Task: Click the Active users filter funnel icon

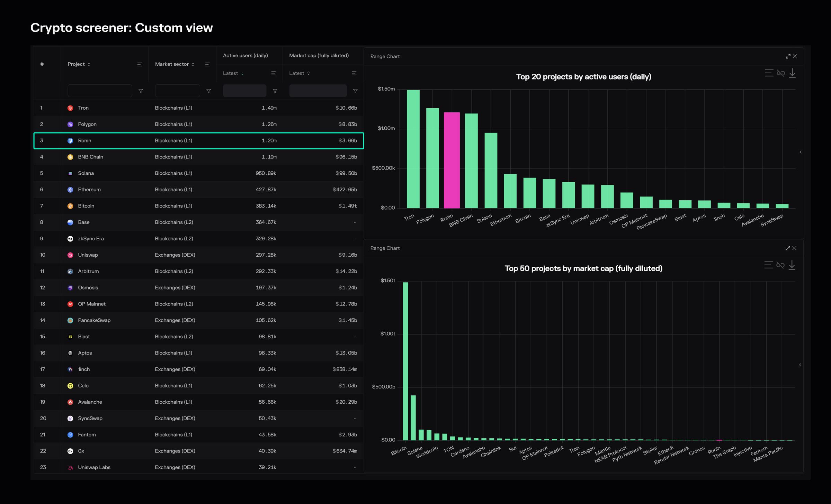Action: [x=275, y=91]
